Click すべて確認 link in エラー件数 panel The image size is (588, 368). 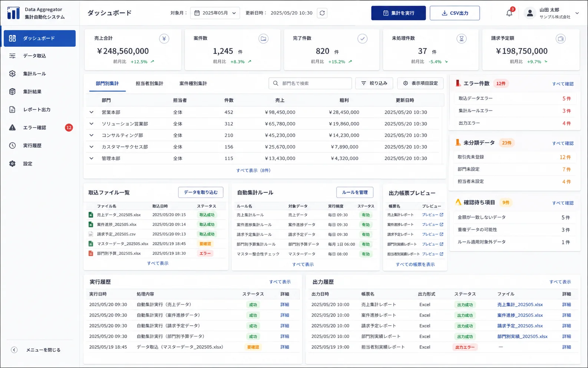point(563,84)
